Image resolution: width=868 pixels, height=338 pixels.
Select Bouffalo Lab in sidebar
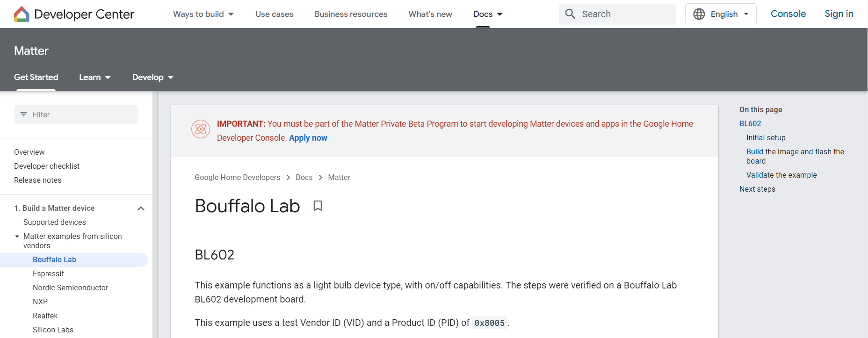point(54,259)
